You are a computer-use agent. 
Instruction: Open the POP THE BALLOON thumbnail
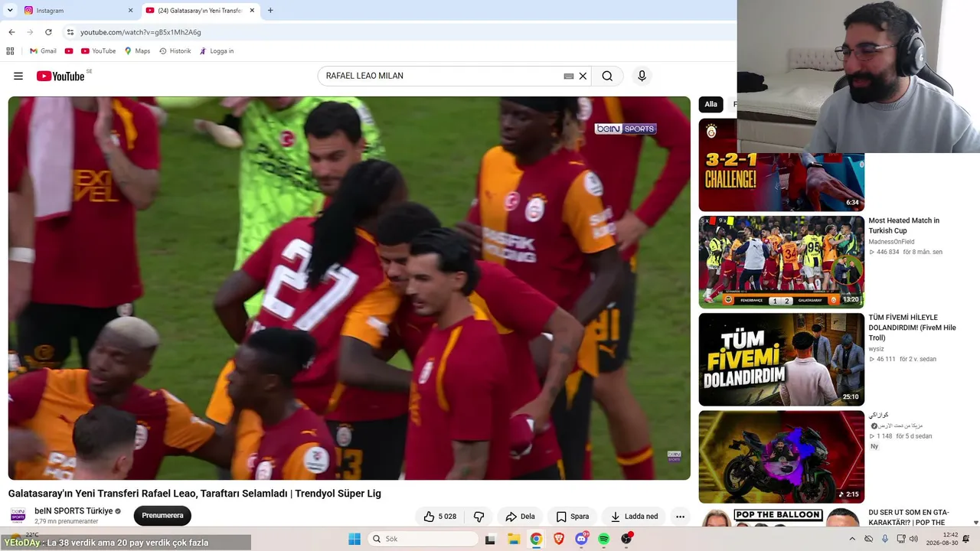(782, 517)
